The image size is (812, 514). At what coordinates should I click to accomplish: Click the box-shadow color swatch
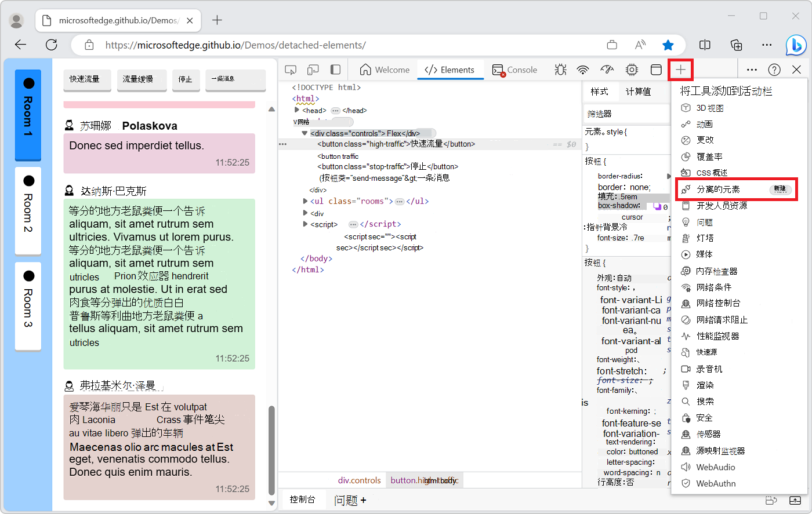click(x=658, y=206)
